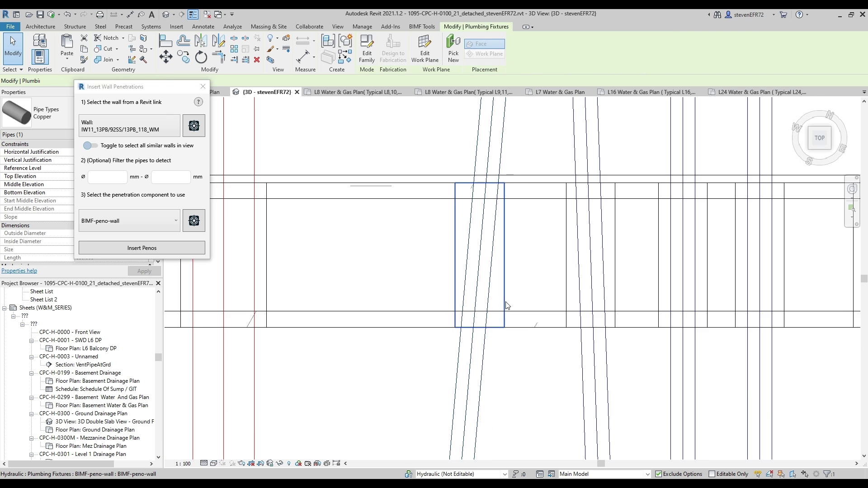Uncheck the Exclude Options checkbox
Screen dimensions: 868x488
658,474
